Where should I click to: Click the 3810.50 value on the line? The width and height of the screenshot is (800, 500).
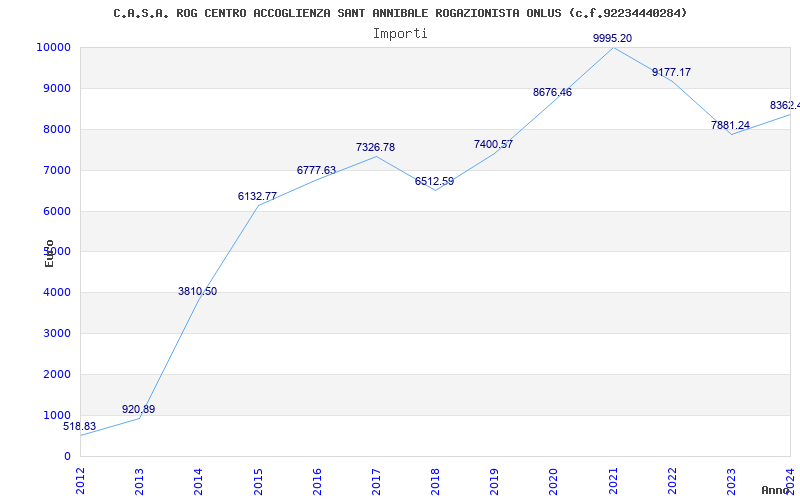pyautogui.click(x=197, y=291)
